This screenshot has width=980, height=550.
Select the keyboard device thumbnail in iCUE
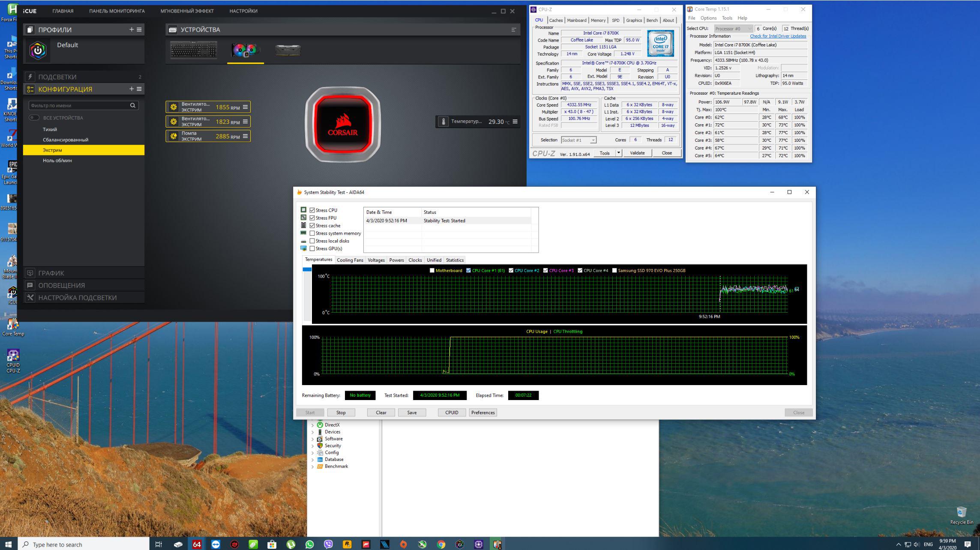coord(194,50)
